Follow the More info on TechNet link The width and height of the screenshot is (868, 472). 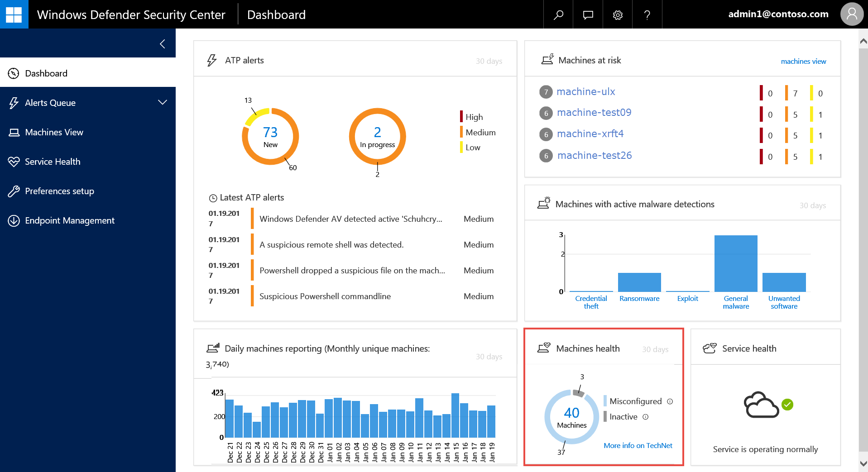point(638,445)
